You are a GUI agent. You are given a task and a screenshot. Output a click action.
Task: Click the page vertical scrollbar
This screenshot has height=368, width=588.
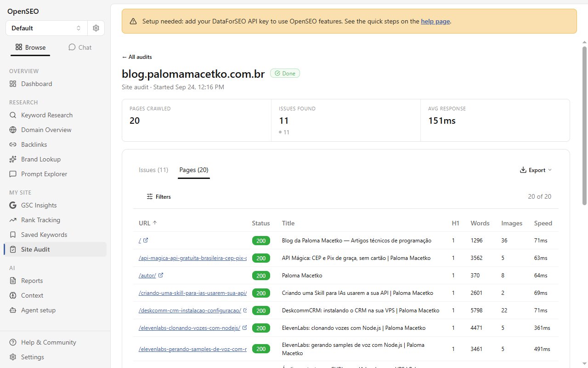pyautogui.click(x=585, y=125)
